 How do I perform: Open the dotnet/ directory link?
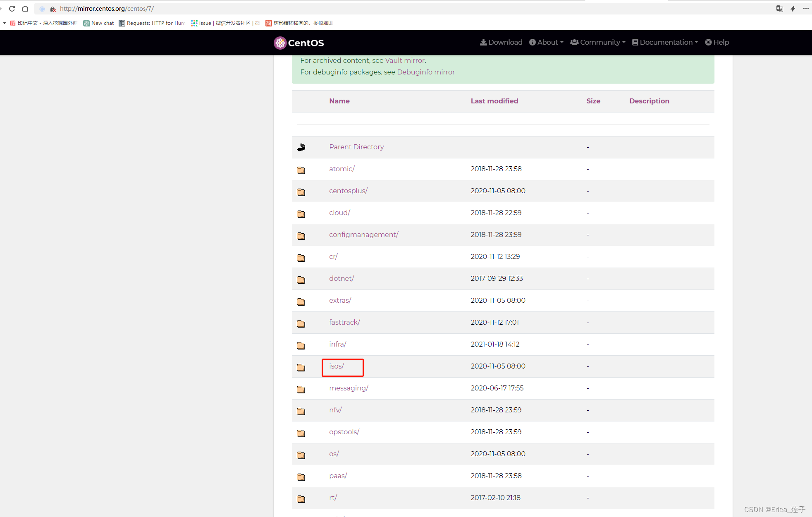342,278
